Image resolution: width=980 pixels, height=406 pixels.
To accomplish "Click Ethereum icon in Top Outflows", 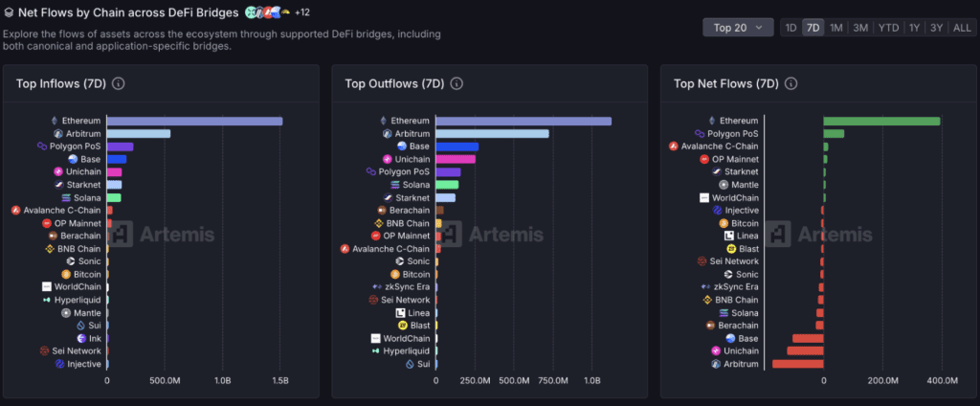I will point(383,121).
